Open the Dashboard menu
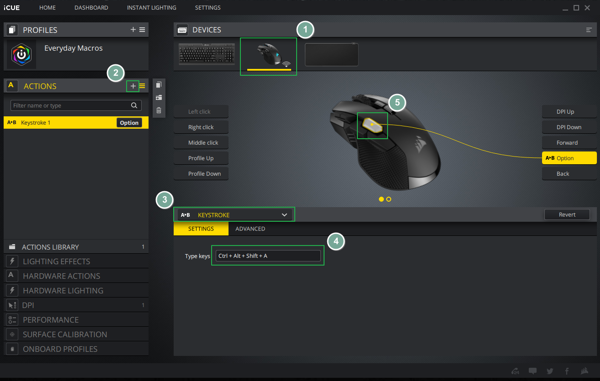Screen dimensions: 600x381 click(x=91, y=8)
